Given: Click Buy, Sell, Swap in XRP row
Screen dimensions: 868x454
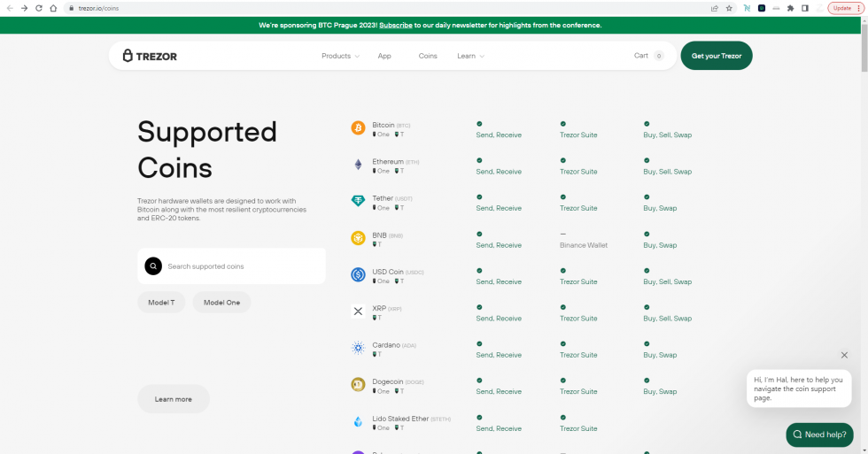Looking at the screenshot, I should pos(668,319).
